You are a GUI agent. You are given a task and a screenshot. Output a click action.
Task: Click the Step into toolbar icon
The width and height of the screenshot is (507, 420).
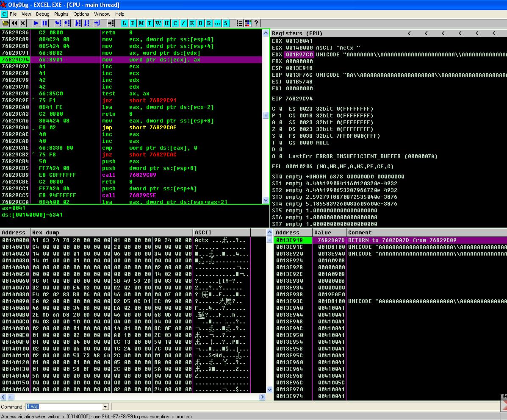[x=58, y=23]
